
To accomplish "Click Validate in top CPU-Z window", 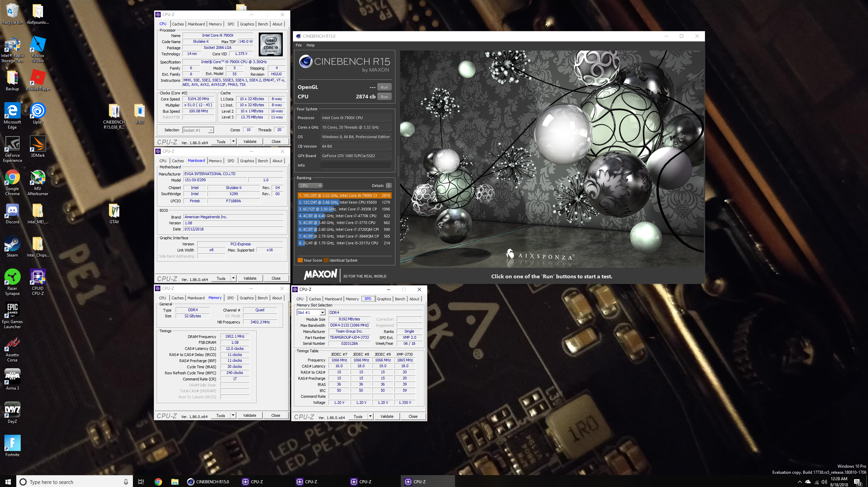I will coord(250,142).
